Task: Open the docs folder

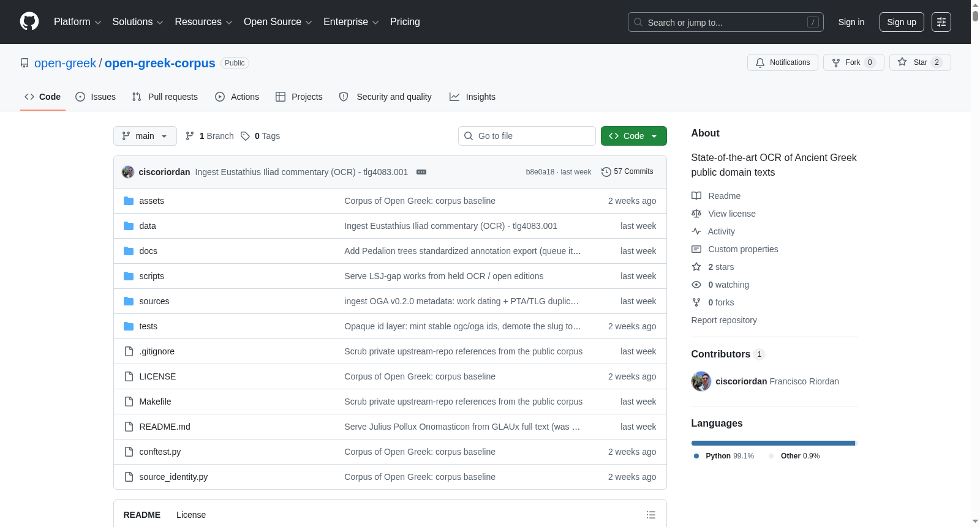Action: tap(148, 251)
